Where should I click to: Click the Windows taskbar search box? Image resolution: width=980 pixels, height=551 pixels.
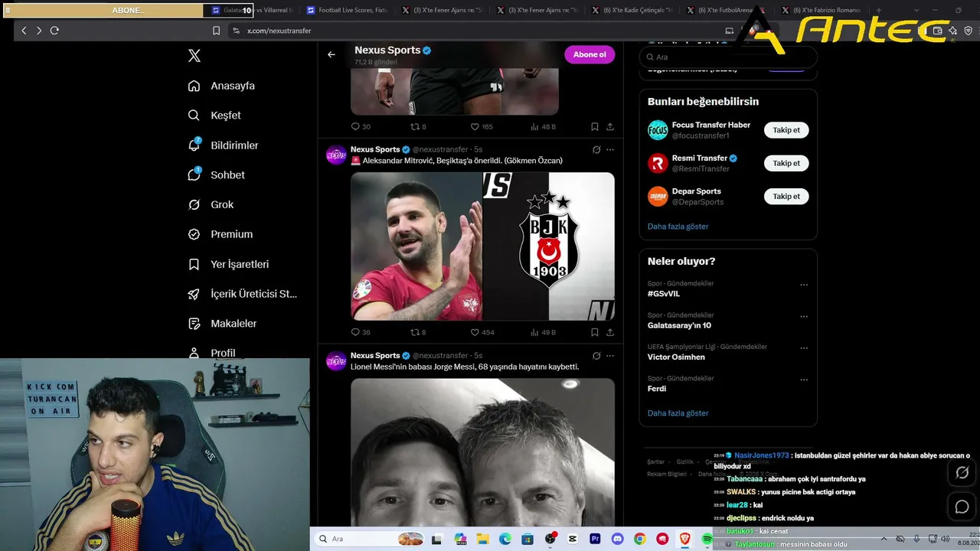[371, 539]
